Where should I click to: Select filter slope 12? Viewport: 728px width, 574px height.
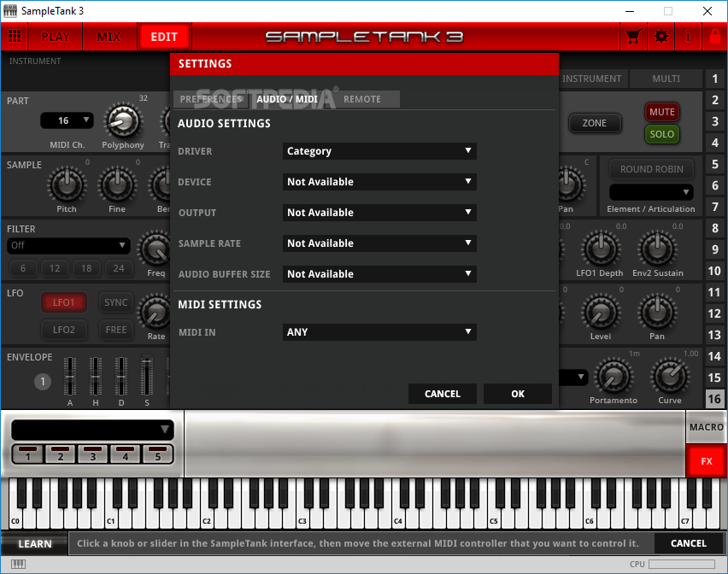coord(55,268)
